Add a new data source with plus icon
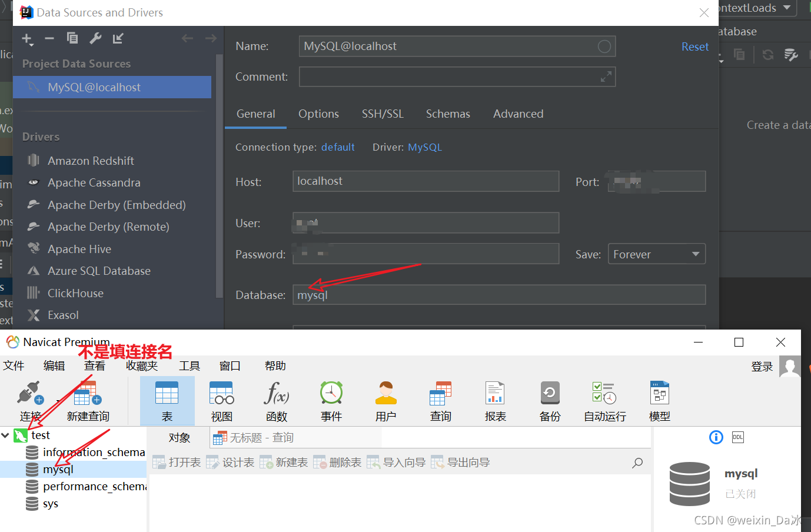Viewport: 811px width, 532px height. [x=27, y=39]
